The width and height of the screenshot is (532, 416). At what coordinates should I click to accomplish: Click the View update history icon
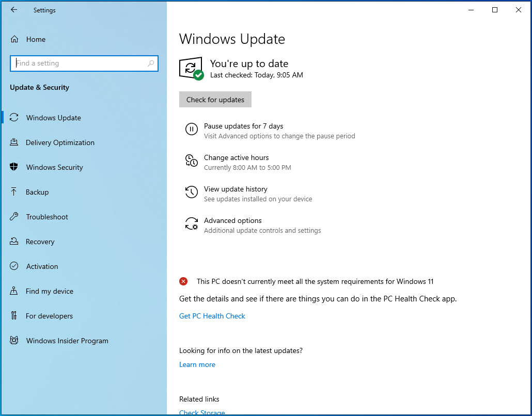[x=191, y=192]
